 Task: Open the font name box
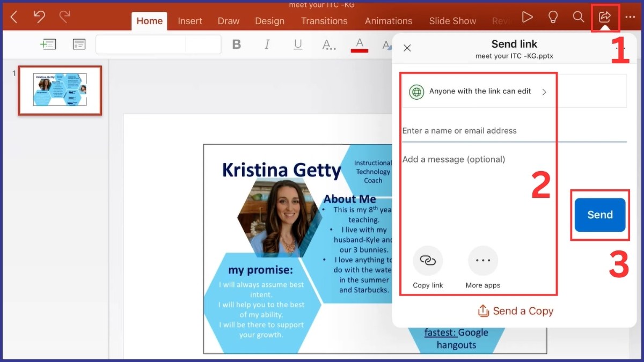(141, 45)
